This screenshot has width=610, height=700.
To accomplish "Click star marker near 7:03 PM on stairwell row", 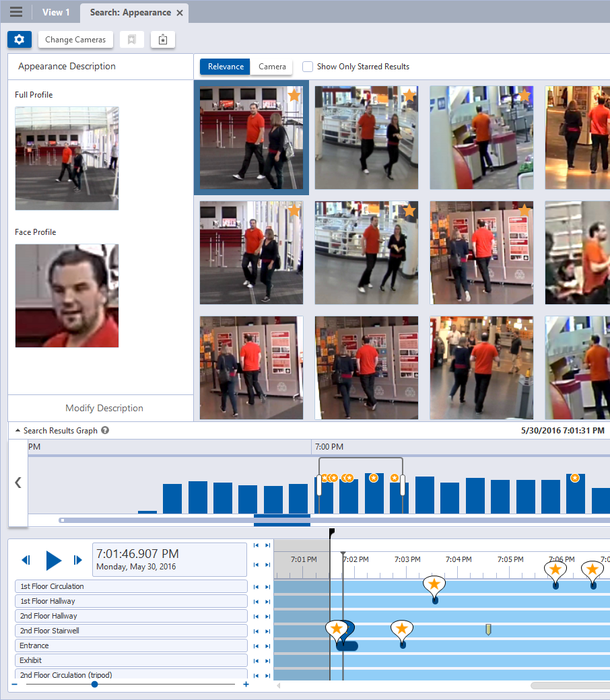I will 402,629.
